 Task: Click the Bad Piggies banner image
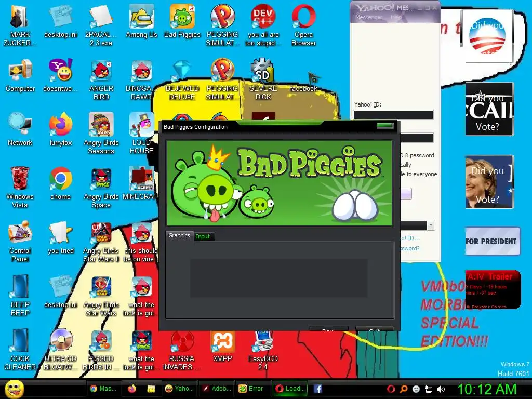[280, 183]
